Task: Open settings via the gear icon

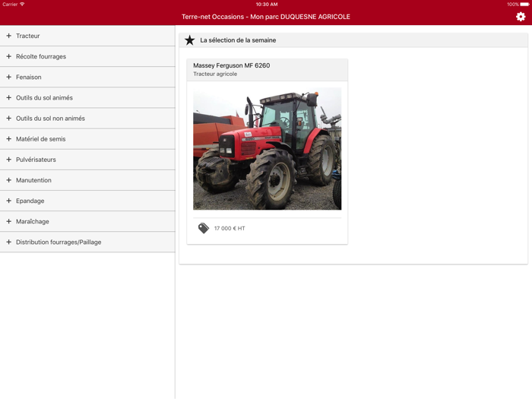Action: 521,17
